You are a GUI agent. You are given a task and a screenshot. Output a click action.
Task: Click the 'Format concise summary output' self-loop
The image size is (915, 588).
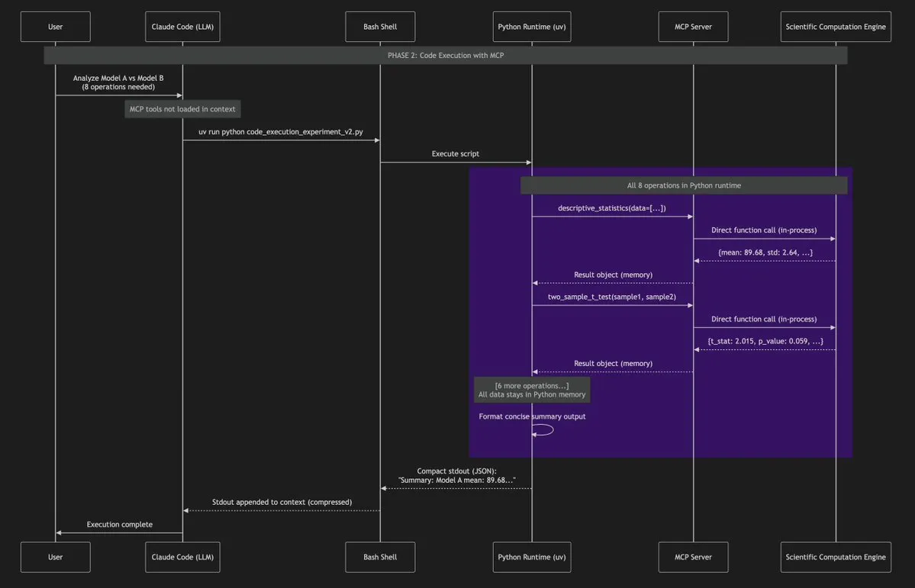pos(532,416)
